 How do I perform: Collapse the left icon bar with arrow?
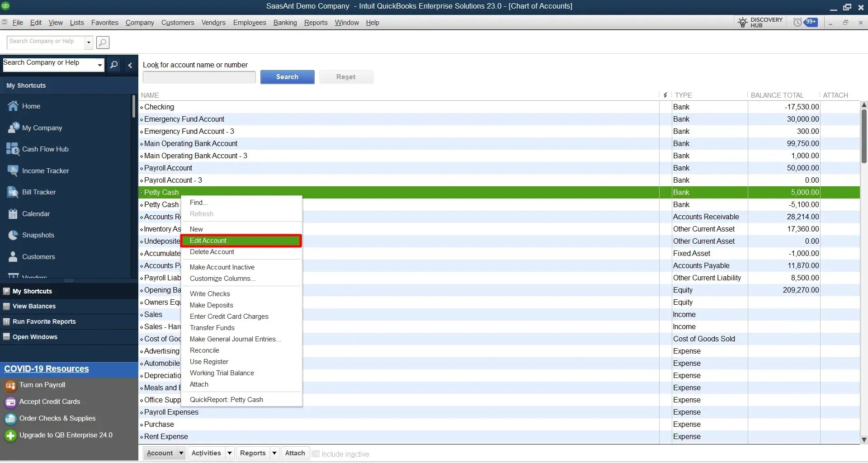(x=130, y=65)
